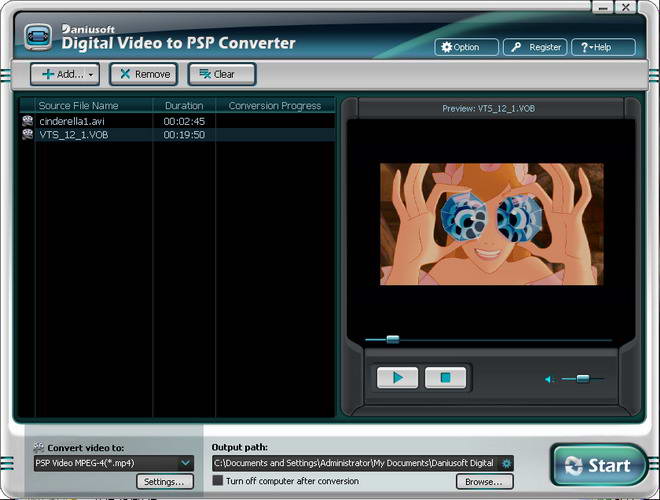Open the Add files dropdown button

[65, 74]
